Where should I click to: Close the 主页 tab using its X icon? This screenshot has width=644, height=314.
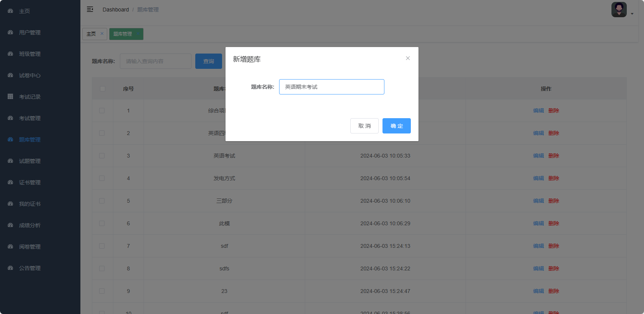click(x=102, y=34)
